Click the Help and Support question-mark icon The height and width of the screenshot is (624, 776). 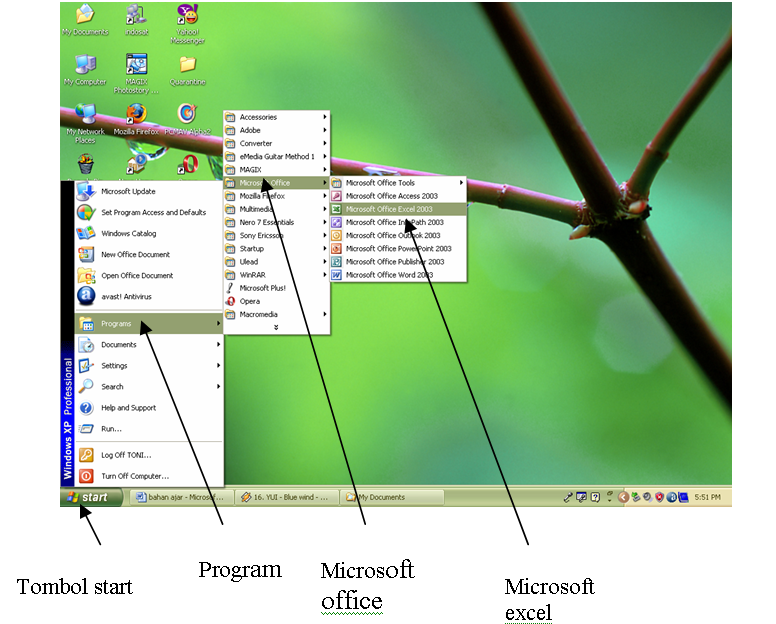(86, 408)
